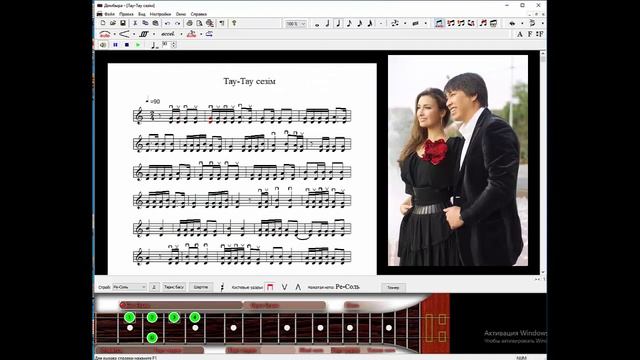Click the rest symbol beside Шертпе
The width and height of the screenshot is (640, 360).
tap(222, 287)
